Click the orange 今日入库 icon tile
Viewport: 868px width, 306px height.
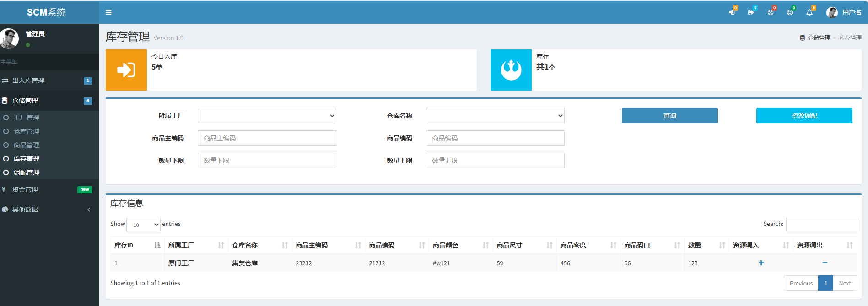click(x=126, y=70)
